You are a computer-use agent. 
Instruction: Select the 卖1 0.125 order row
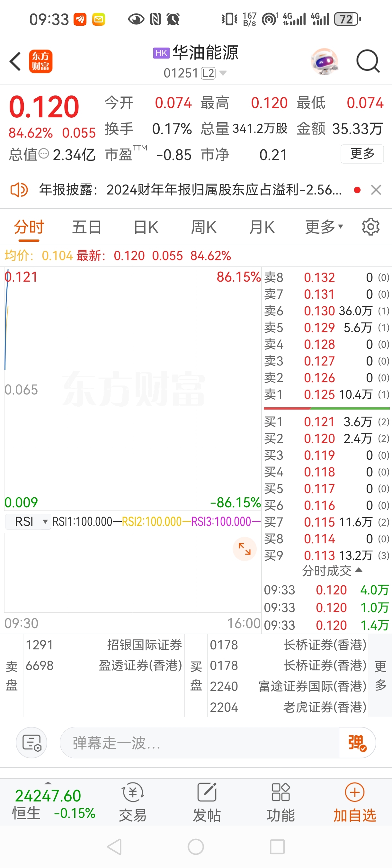coord(327,394)
